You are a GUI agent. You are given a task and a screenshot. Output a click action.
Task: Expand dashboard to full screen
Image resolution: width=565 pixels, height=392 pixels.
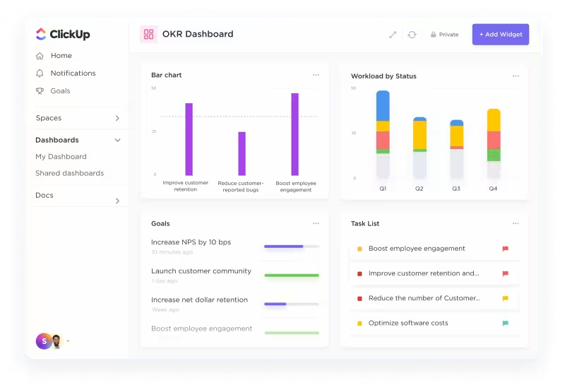click(393, 35)
